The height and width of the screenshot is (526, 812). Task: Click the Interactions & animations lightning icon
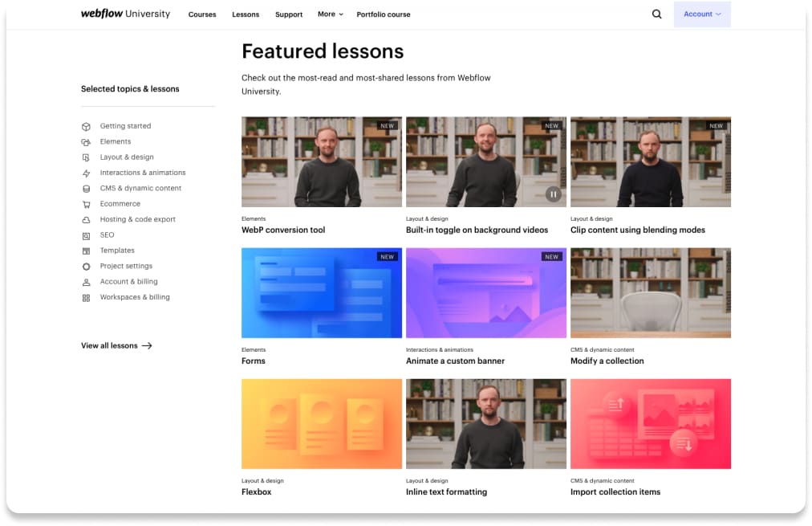(x=86, y=173)
